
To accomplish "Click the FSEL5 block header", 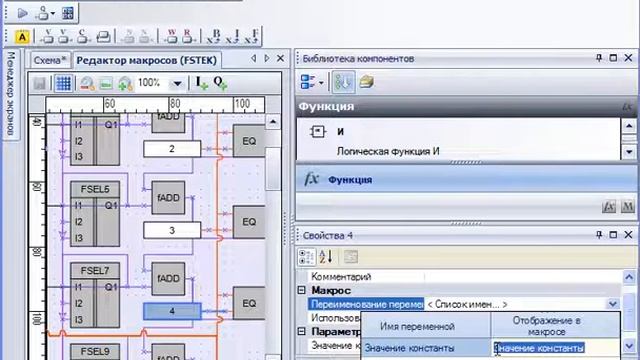I will point(95,189).
